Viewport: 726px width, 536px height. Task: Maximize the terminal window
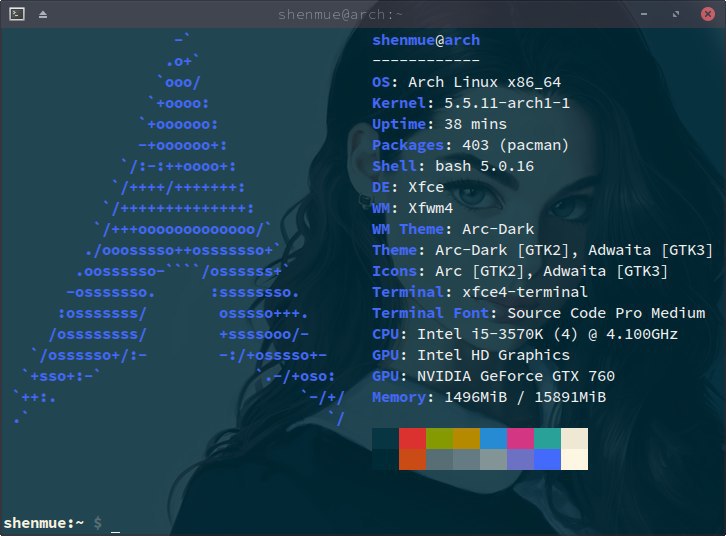(x=676, y=14)
